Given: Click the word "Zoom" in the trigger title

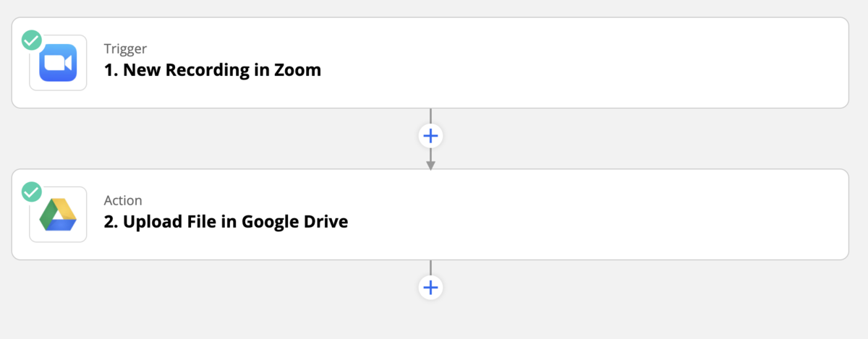Looking at the screenshot, I should tap(298, 71).
